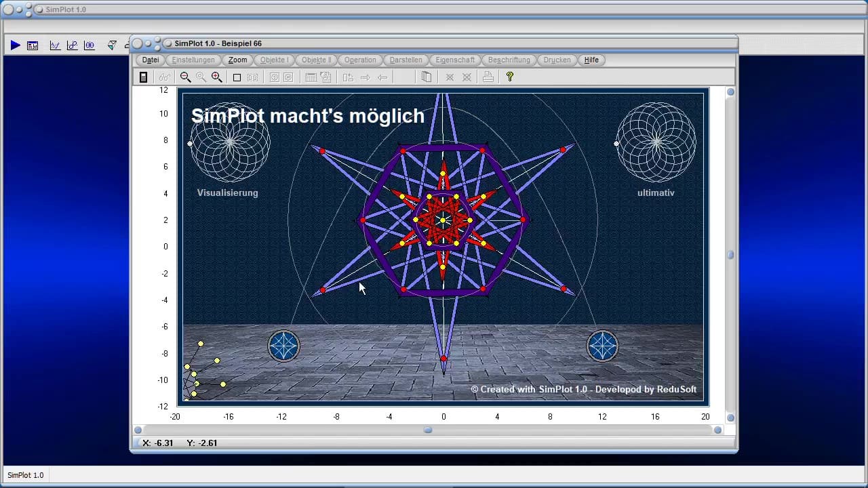Screen dimensions: 868x488
Task: Click the second crossed-lines delete icon
Action: (x=467, y=77)
